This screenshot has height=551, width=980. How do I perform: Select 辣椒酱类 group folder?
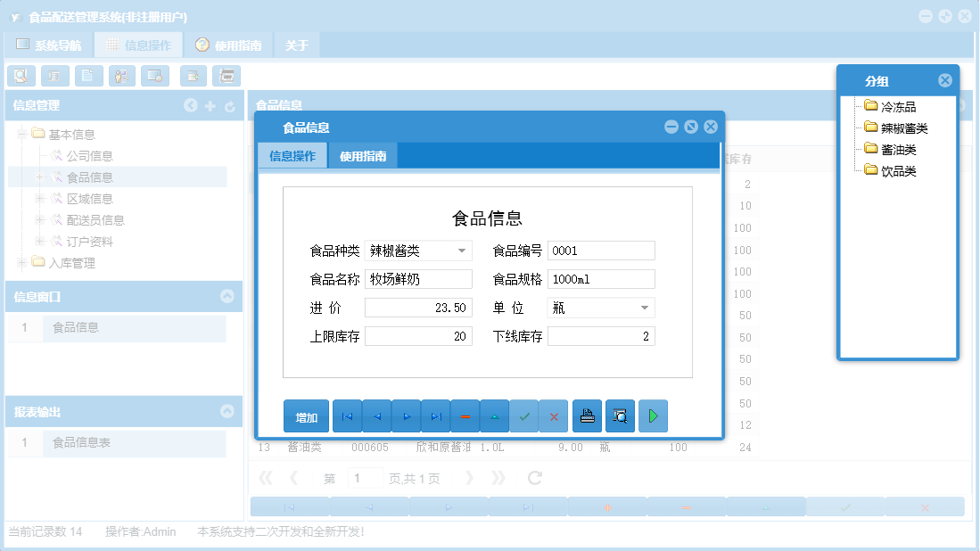point(903,128)
